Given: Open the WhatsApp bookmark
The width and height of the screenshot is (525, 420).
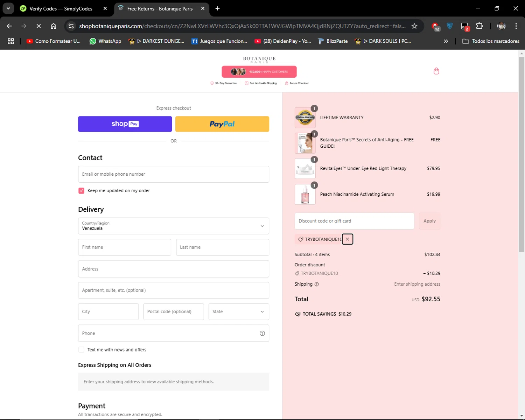Looking at the screenshot, I should 105,41.
